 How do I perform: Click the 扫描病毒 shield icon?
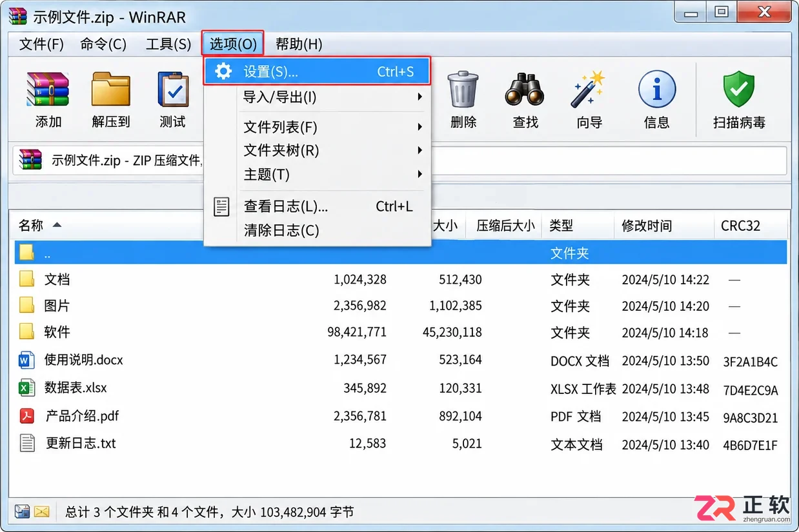[x=739, y=90]
